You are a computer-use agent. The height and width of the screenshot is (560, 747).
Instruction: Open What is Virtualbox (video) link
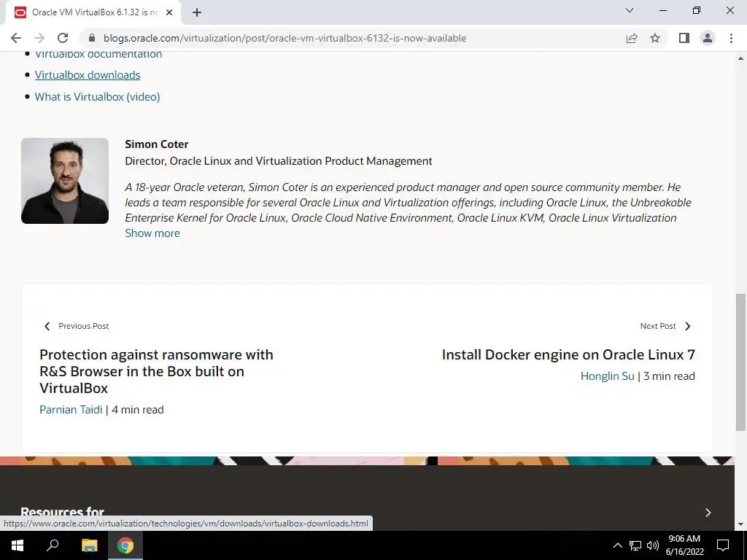click(97, 97)
